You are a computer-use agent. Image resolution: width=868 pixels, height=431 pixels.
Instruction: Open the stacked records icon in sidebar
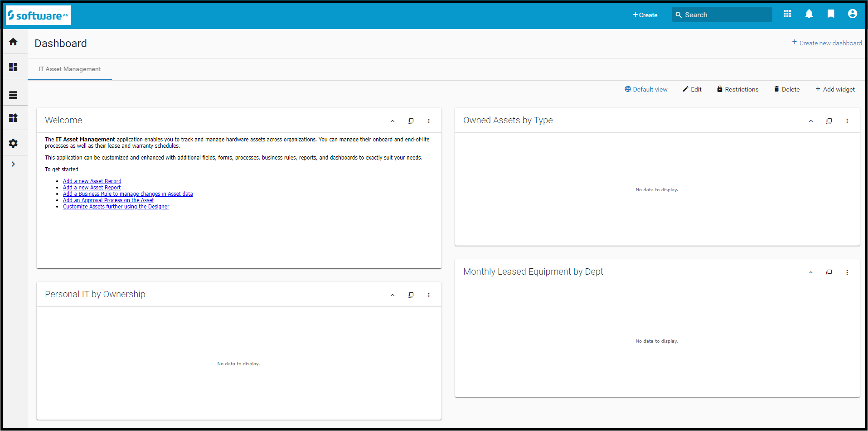tap(13, 95)
